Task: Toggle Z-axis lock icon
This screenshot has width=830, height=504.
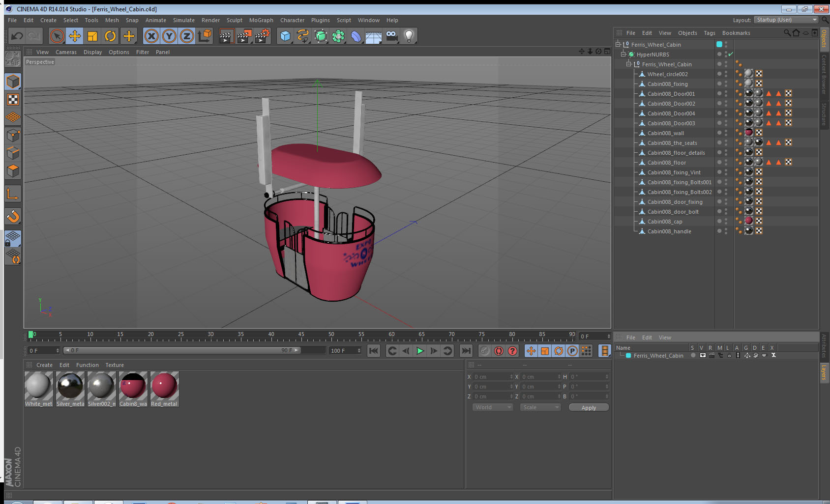Action: [x=187, y=36]
